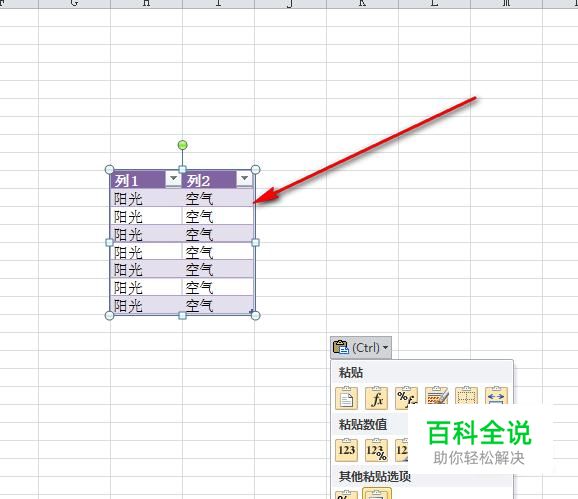
Task: Click the paste Formatting icon under 其他粘贴选项
Action: pos(347,495)
